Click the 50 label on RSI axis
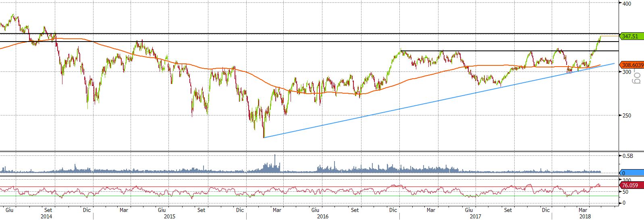 (x=625, y=192)
